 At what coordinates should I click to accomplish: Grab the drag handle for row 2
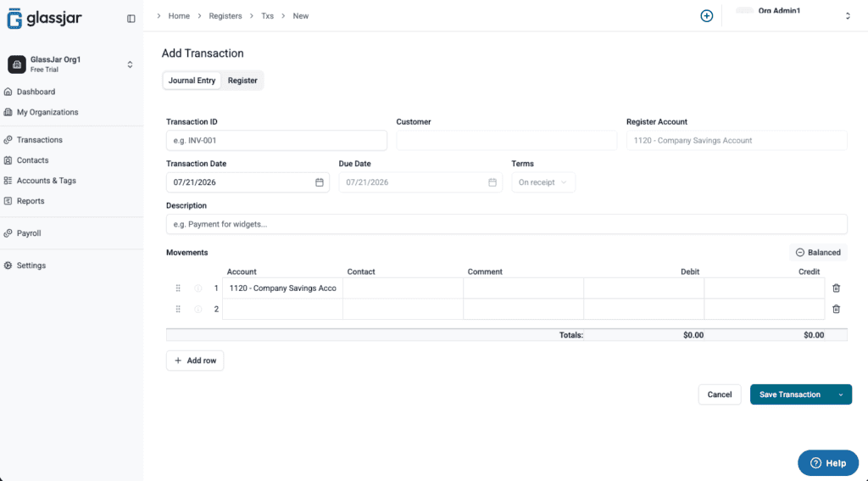click(178, 309)
